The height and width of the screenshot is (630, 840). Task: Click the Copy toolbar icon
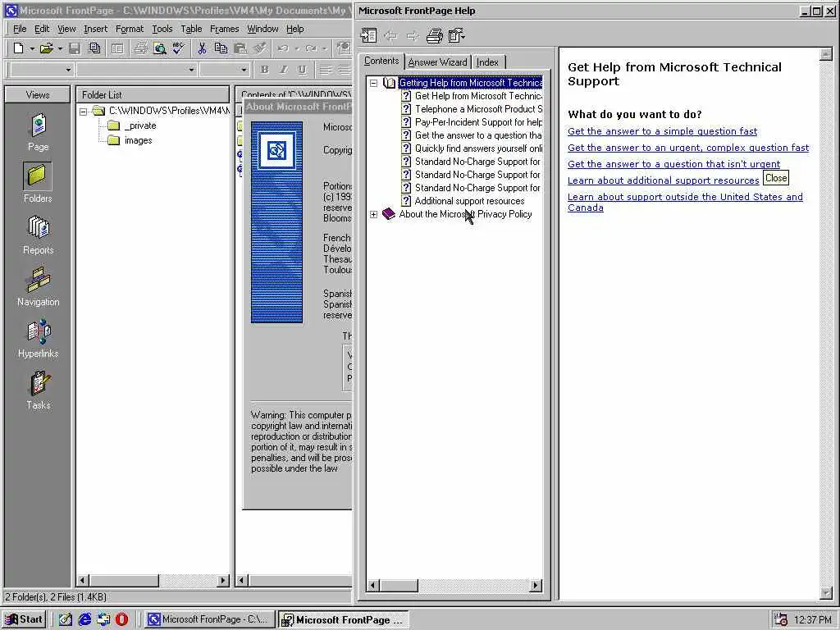pos(221,48)
